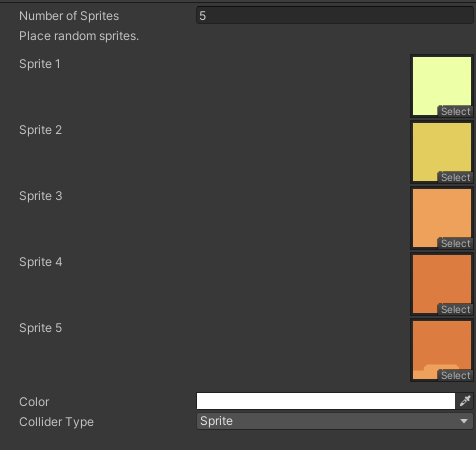The height and width of the screenshot is (450, 476).
Task: Select Sprite in the Collider Type combo box
Action: tap(335, 421)
